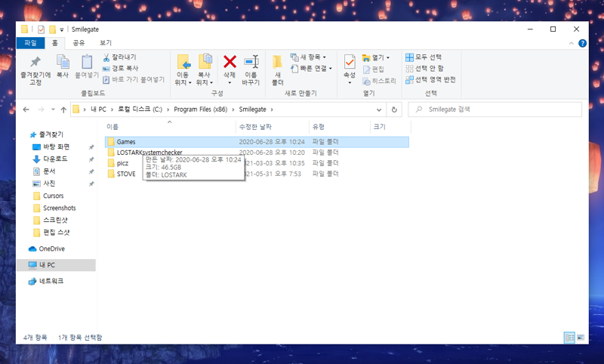This screenshot has height=364, width=604.
Task: Click Program Files (x86) breadcrumb
Action: 201,110
